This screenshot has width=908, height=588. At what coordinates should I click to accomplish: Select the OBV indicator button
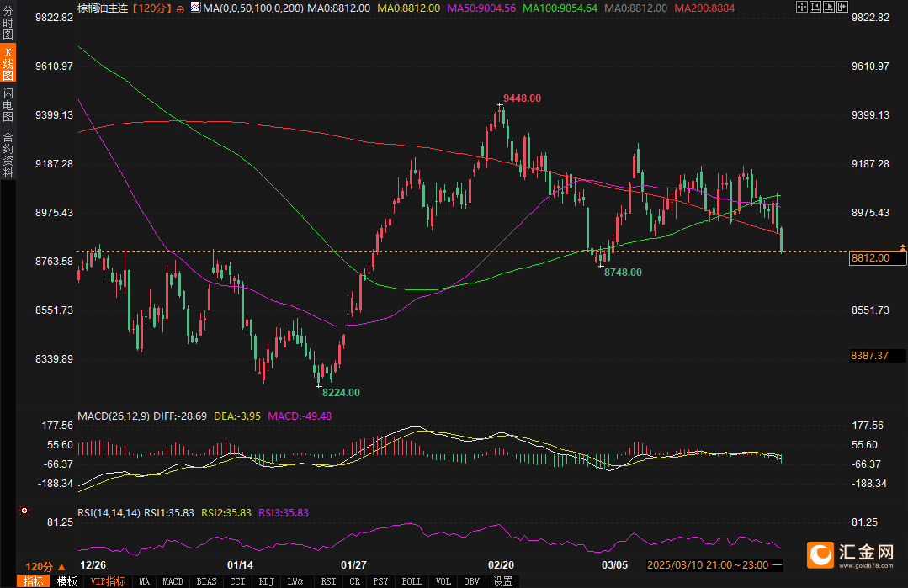(472, 581)
